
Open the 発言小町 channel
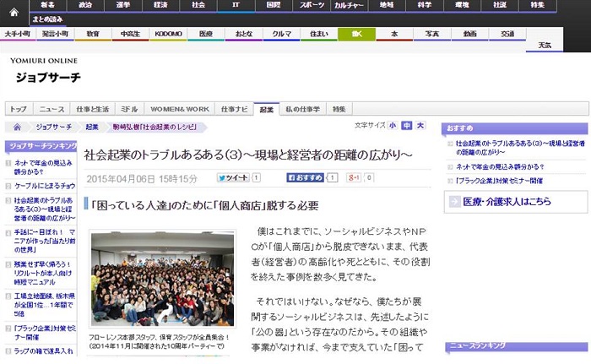(x=55, y=34)
